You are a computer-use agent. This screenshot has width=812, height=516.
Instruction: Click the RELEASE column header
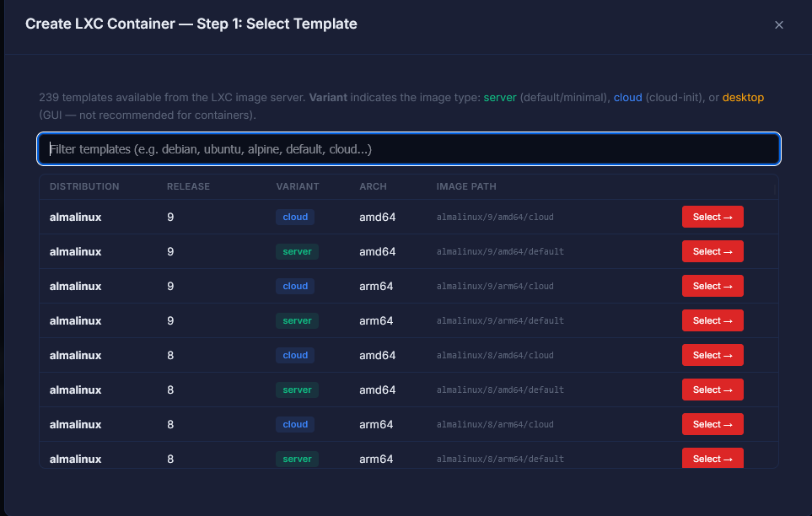click(x=189, y=186)
